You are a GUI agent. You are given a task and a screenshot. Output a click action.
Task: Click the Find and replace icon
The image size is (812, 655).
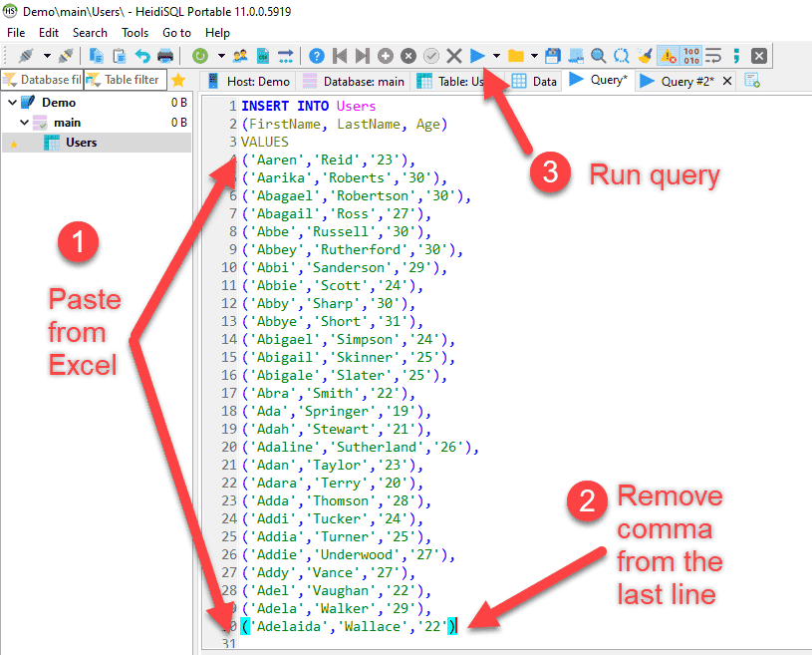click(x=621, y=56)
